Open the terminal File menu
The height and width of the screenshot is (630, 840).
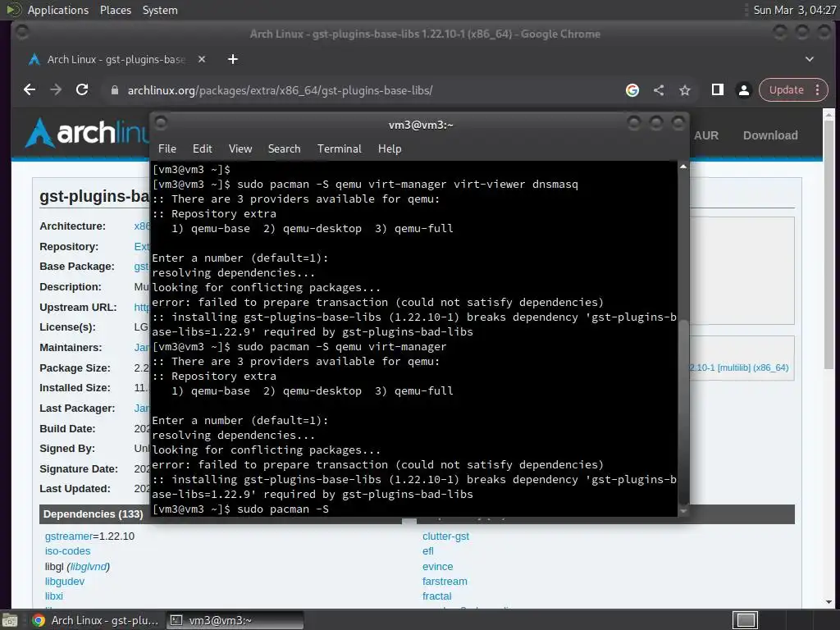click(167, 149)
